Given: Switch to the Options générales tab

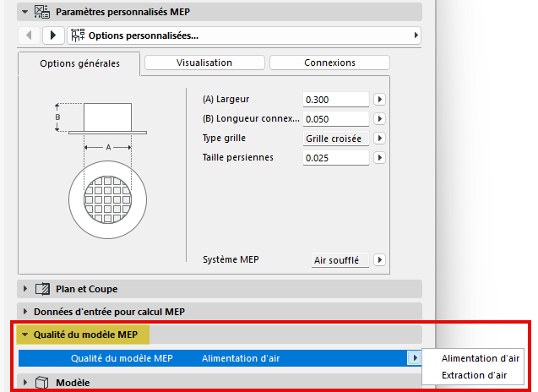Looking at the screenshot, I should pos(79,63).
